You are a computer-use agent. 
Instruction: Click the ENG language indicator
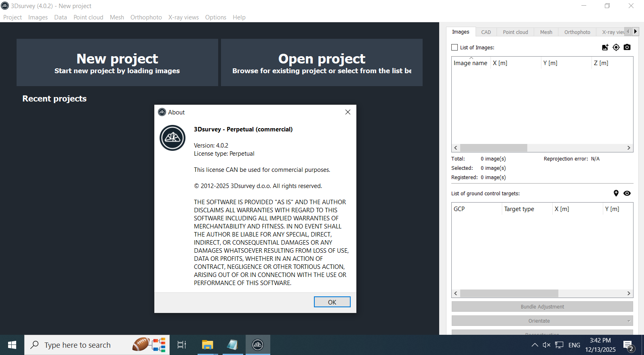[x=574, y=345]
